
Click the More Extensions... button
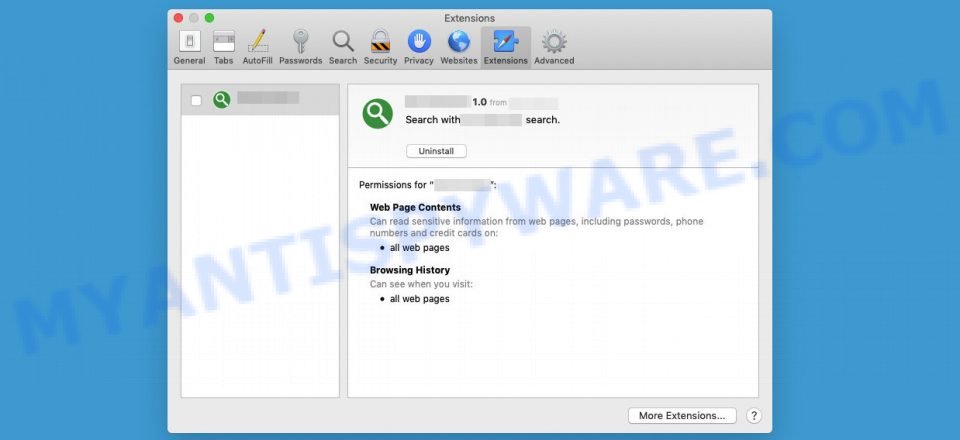click(682, 416)
